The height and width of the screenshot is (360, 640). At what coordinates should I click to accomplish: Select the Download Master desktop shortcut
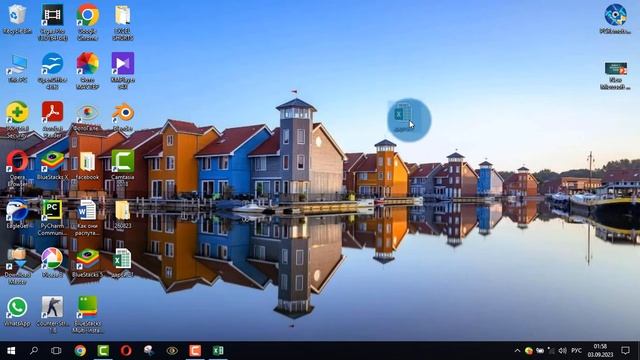pos(17,266)
